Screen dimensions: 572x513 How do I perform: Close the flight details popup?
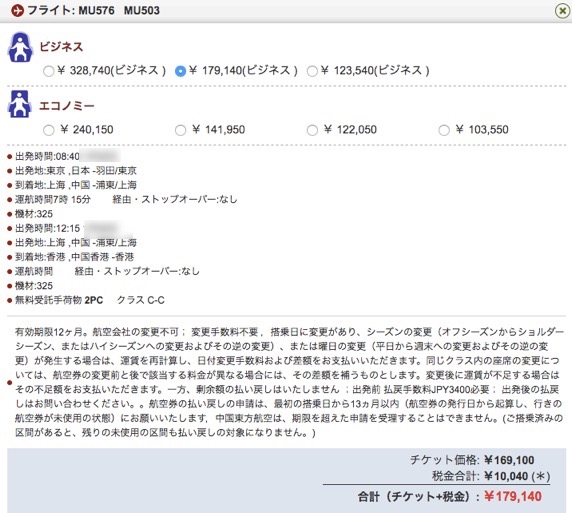(562, 11)
